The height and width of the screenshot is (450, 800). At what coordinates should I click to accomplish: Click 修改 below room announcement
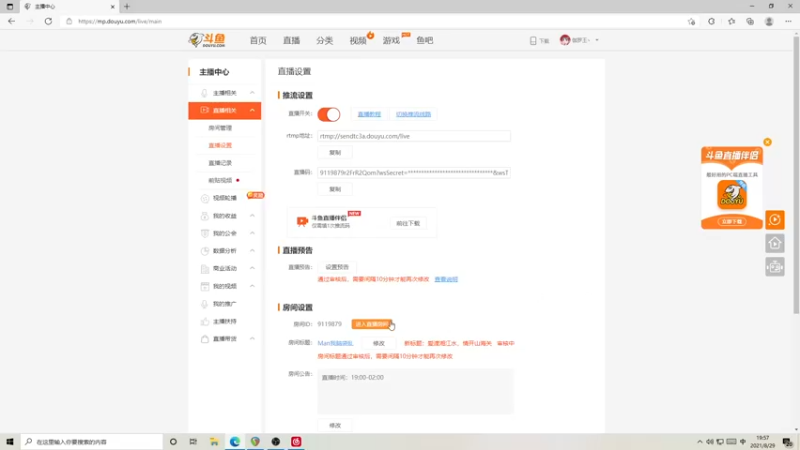335,426
